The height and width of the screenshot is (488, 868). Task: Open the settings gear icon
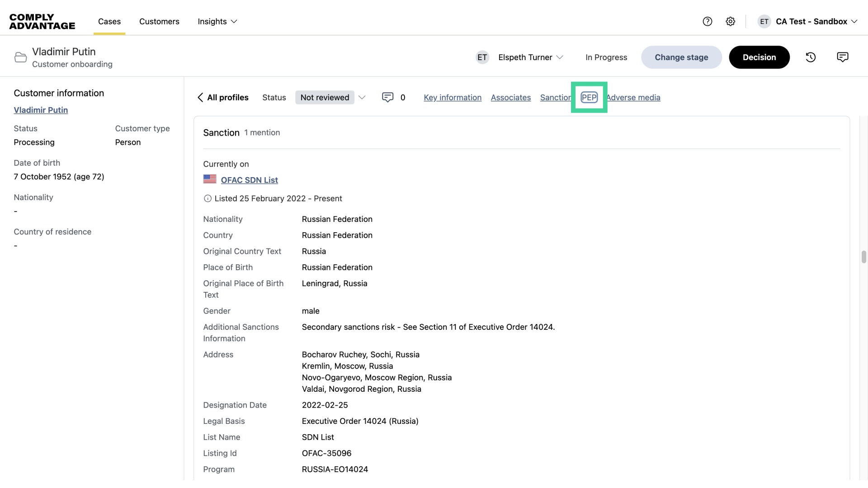(x=730, y=21)
